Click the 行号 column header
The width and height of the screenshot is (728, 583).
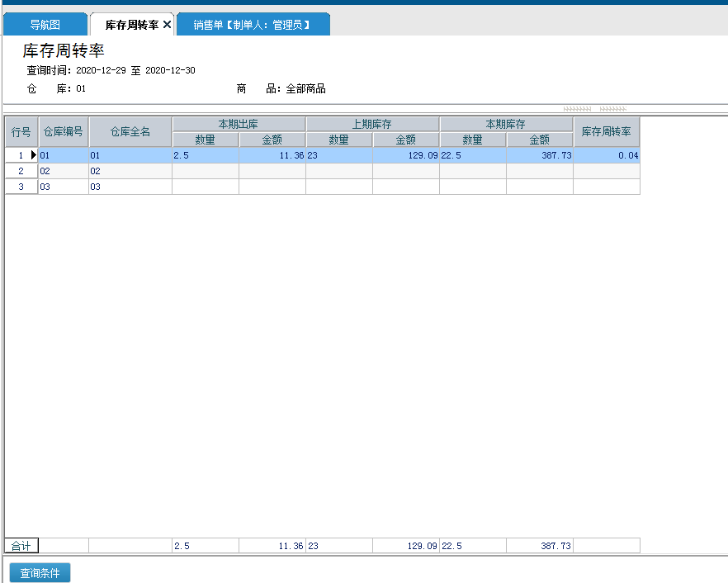pos(21,132)
